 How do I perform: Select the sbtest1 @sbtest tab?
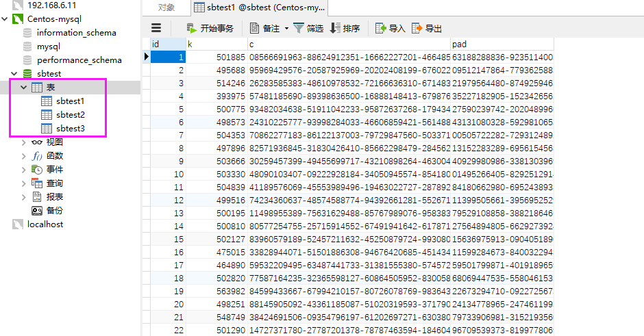click(259, 8)
